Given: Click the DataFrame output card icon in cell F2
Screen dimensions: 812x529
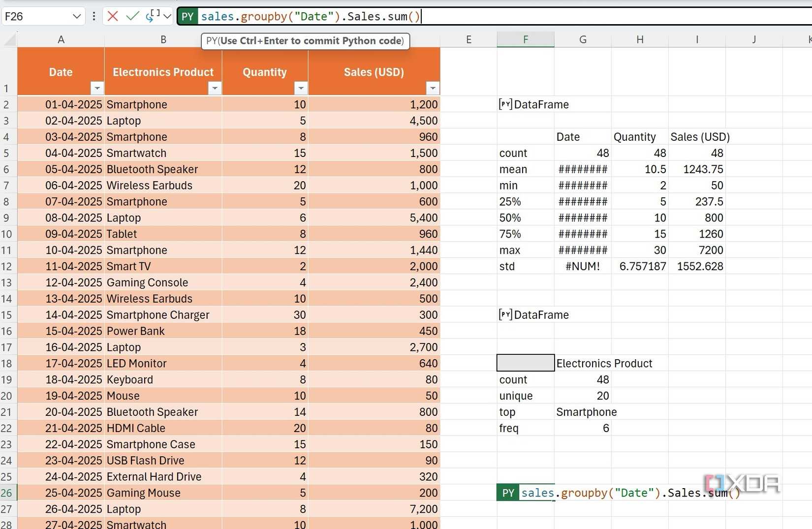Looking at the screenshot, I should point(505,104).
